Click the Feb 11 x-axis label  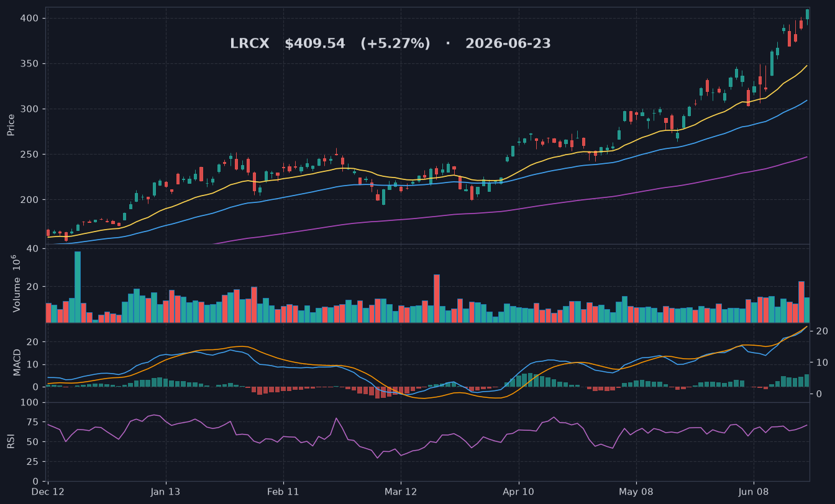tap(283, 492)
